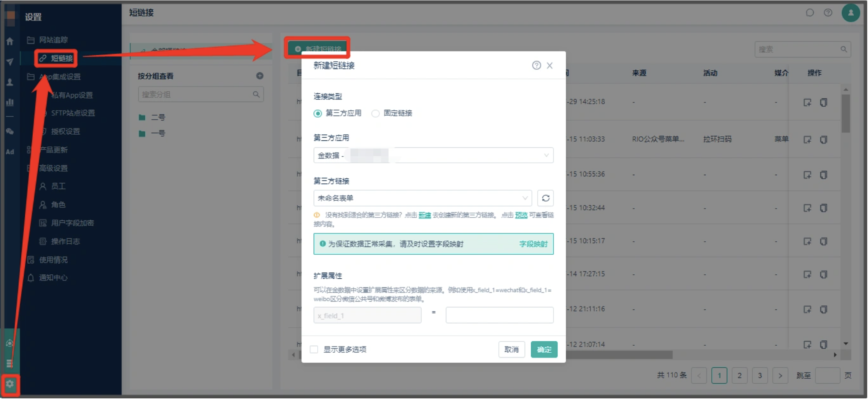Close the 新建短链接 dialog
Image resolution: width=868 pixels, height=400 pixels.
(550, 65)
